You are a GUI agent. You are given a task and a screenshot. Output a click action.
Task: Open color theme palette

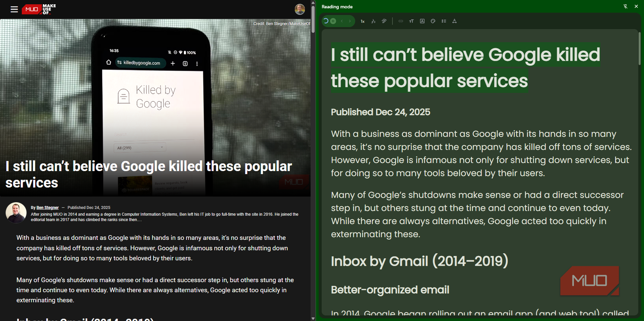click(x=433, y=21)
